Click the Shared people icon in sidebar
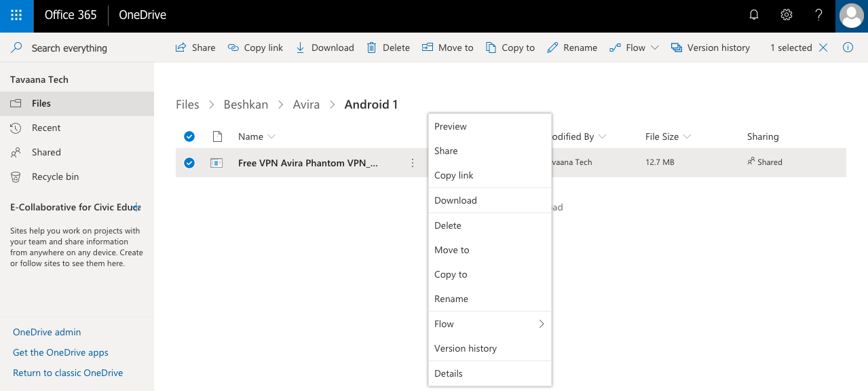The image size is (868, 391). (x=16, y=152)
